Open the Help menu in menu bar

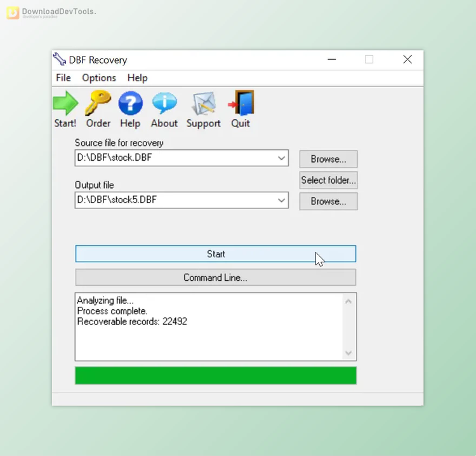[137, 77]
